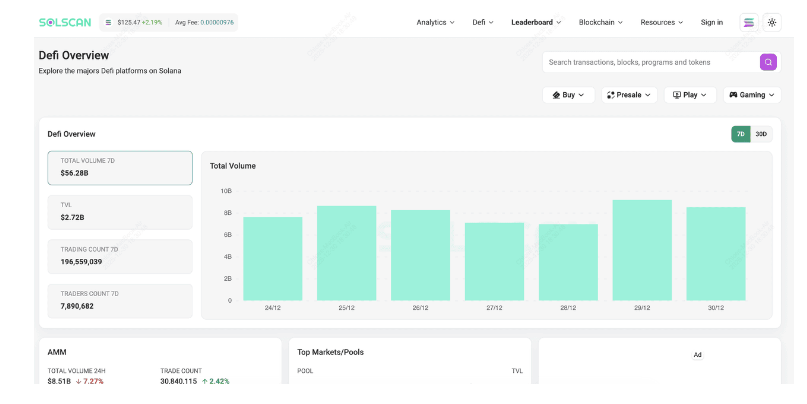Open the Solana network selector icon
The image size is (807, 404).
(749, 22)
